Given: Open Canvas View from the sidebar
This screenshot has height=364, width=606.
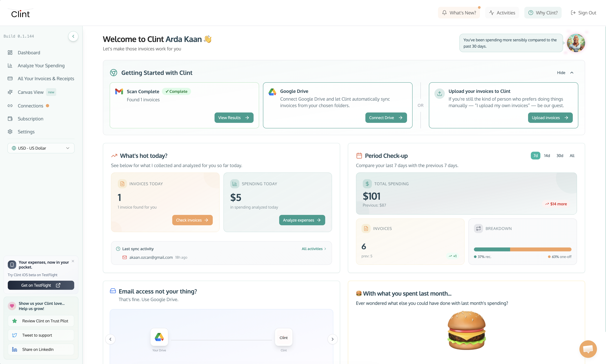Looking at the screenshot, I should click(x=30, y=92).
